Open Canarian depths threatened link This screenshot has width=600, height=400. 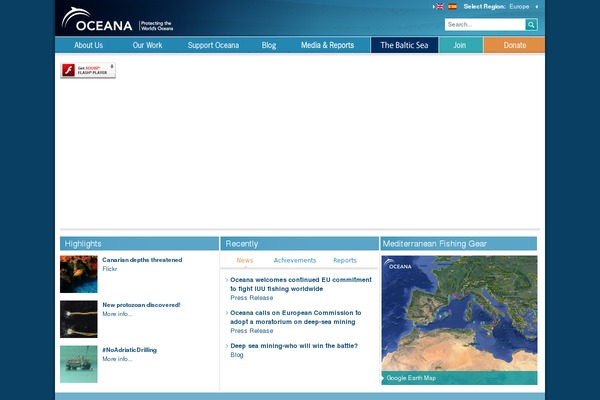[142, 260]
